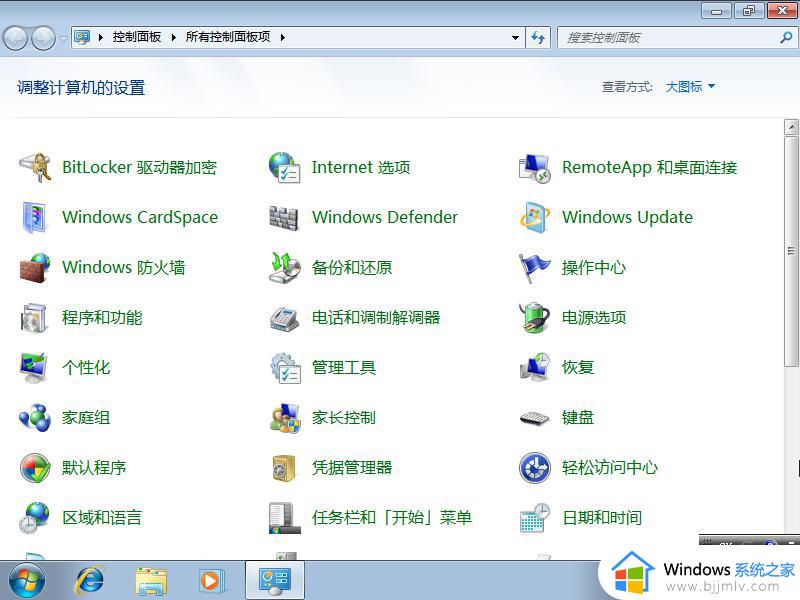The image size is (800, 600).
Task: Open the 任务栏和「开始」菜单 icon
Action: 285,517
